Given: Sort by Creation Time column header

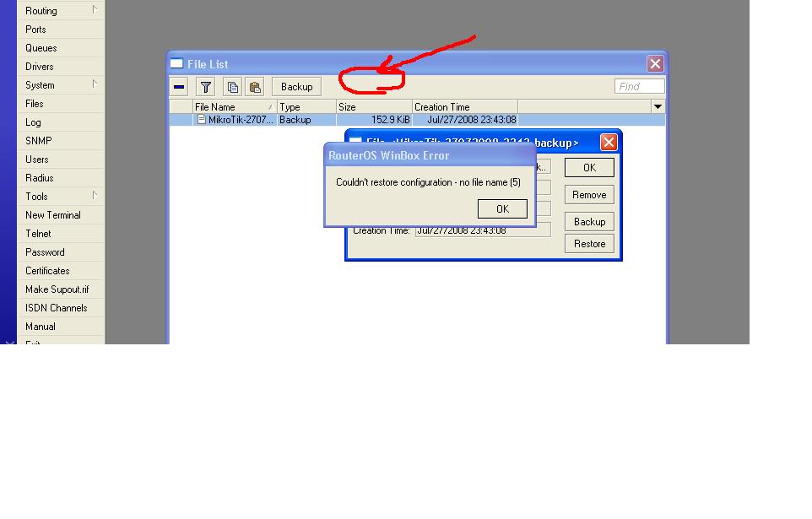Looking at the screenshot, I should click(x=465, y=106).
